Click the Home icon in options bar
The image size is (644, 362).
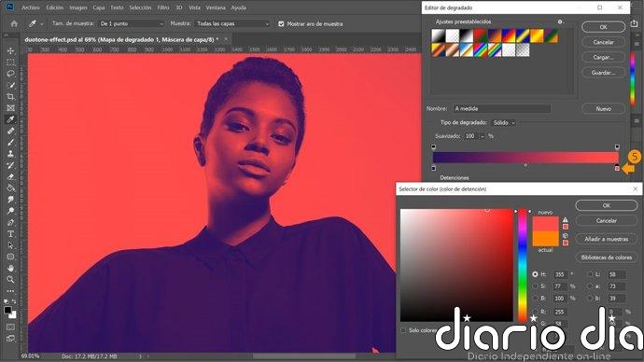(x=14, y=24)
